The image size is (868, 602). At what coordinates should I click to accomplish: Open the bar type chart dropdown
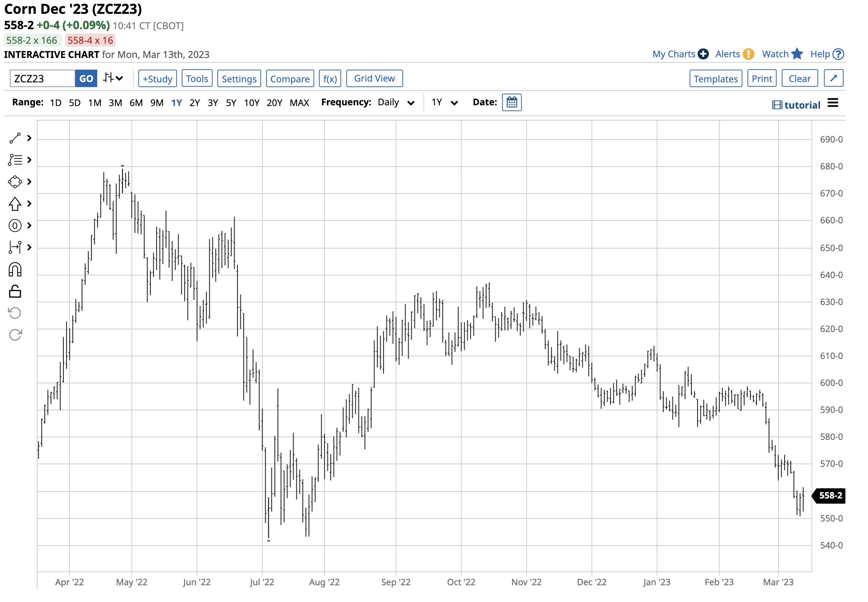pyautogui.click(x=113, y=78)
